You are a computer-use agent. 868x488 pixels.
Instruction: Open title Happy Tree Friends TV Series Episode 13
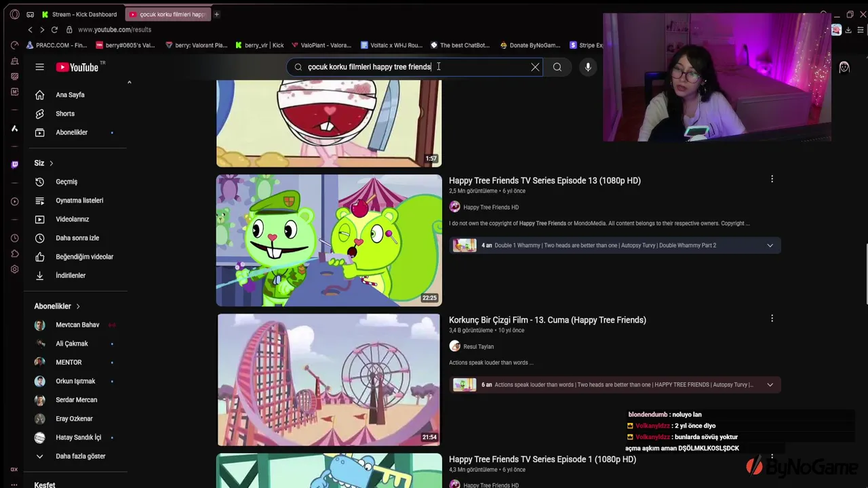(545, 181)
